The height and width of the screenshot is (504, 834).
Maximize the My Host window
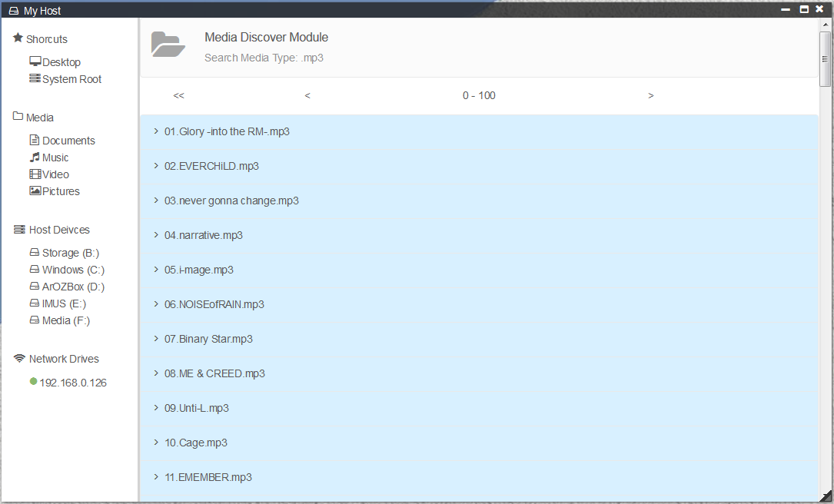pyautogui.click(x=804, y=9)
